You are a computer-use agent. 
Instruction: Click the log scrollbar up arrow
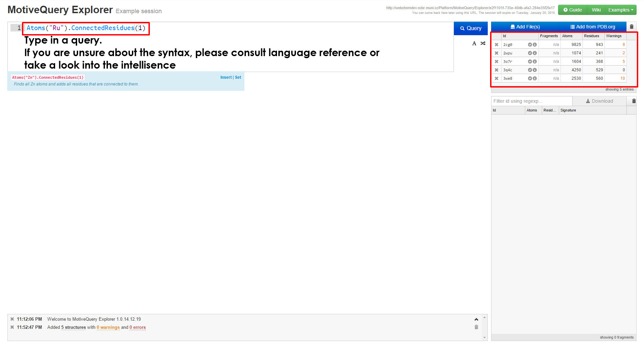[x=484, y=317]
